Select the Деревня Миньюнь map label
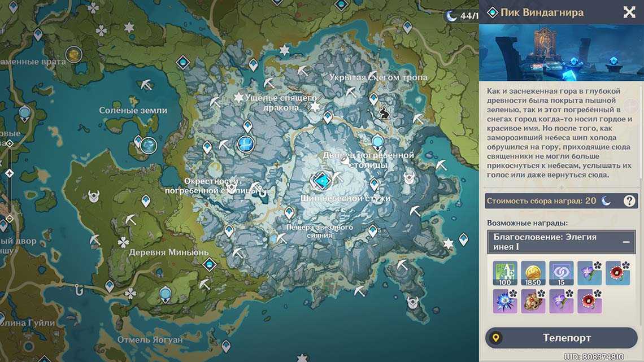This screenshot has width=644, height=362. point(168,252)
